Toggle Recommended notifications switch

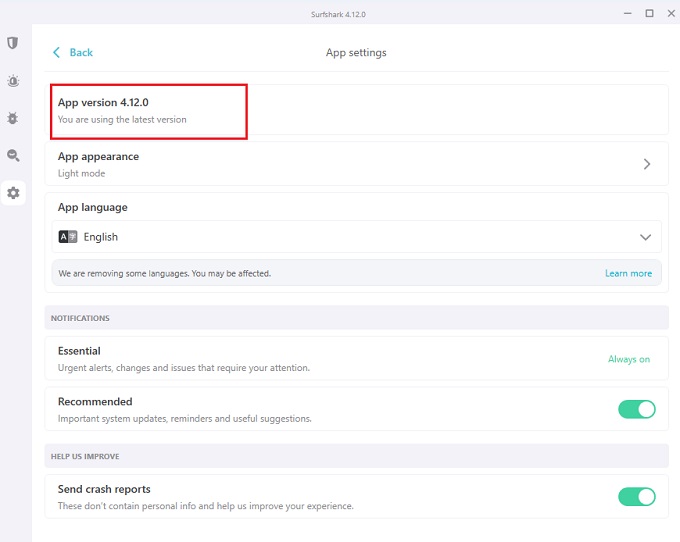(x=636, y=409)
